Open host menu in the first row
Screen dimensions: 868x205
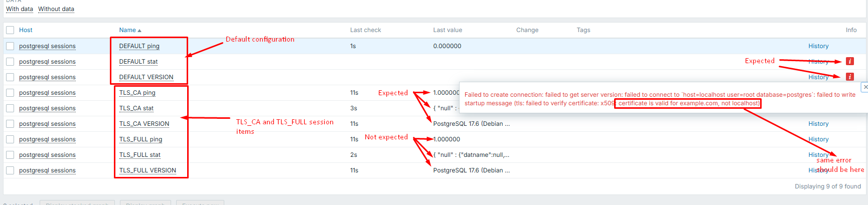[47, 46]
